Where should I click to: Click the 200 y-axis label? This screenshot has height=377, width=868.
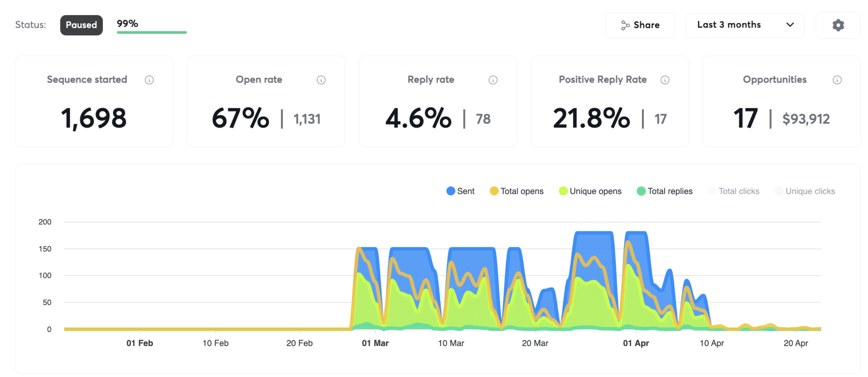coord(45,222)
